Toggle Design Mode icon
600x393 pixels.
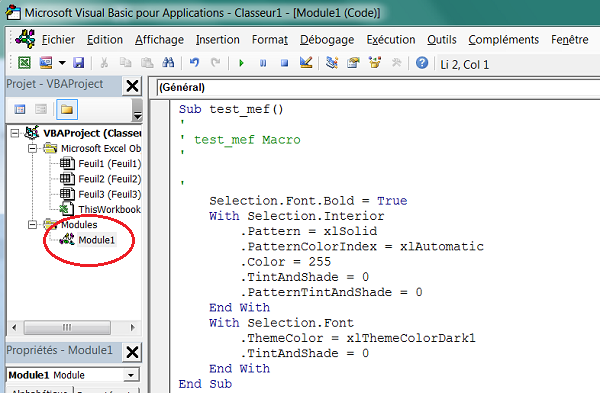coord(306,63)
